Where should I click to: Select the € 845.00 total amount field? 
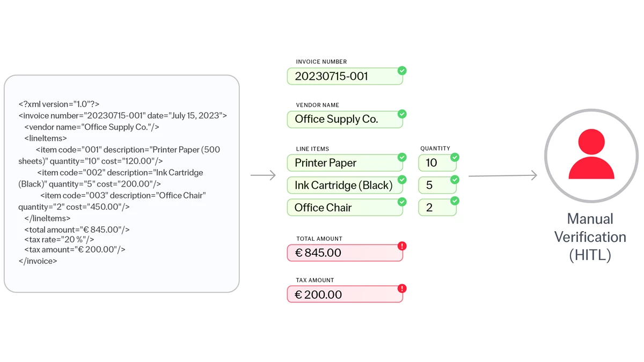(345, 253)
